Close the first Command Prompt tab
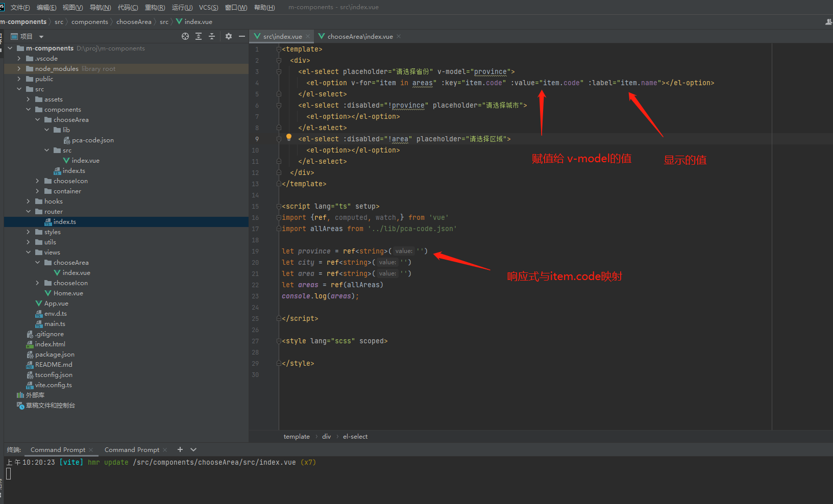Viewport: 833px width, 504px height. tap(91, 450)
